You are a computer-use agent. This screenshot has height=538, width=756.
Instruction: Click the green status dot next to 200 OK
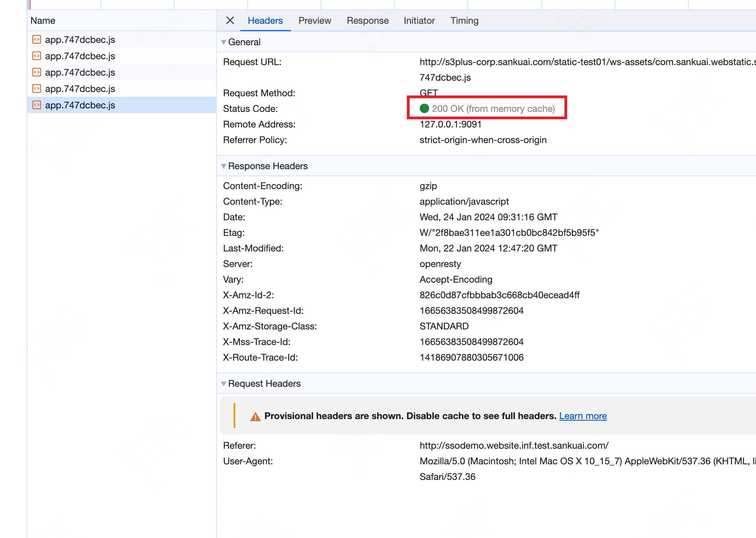(424, 109)
